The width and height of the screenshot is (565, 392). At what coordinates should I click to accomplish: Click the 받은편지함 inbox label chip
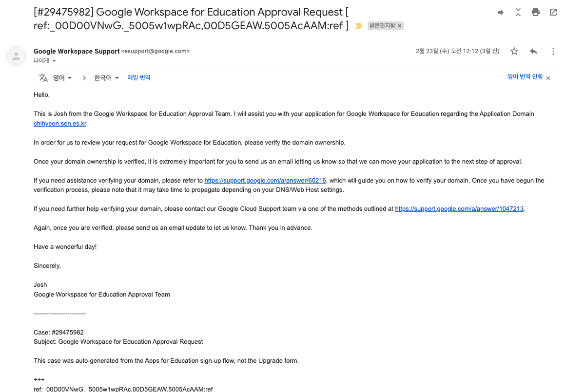382,26
